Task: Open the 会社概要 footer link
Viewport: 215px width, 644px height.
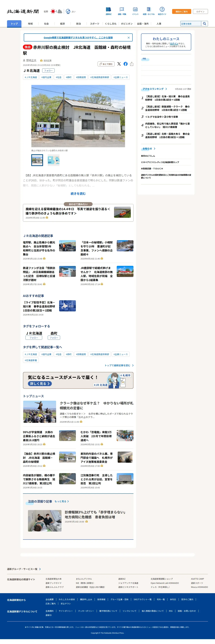Action: coord(50,600)
